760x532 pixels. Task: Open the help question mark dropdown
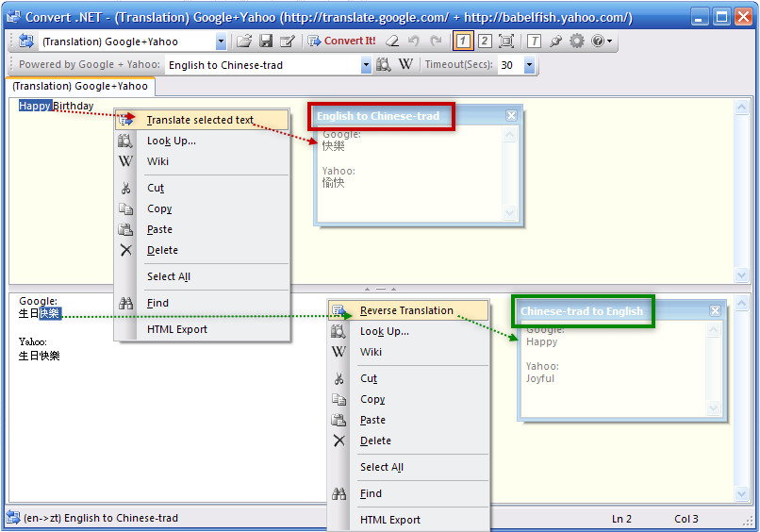602,42
